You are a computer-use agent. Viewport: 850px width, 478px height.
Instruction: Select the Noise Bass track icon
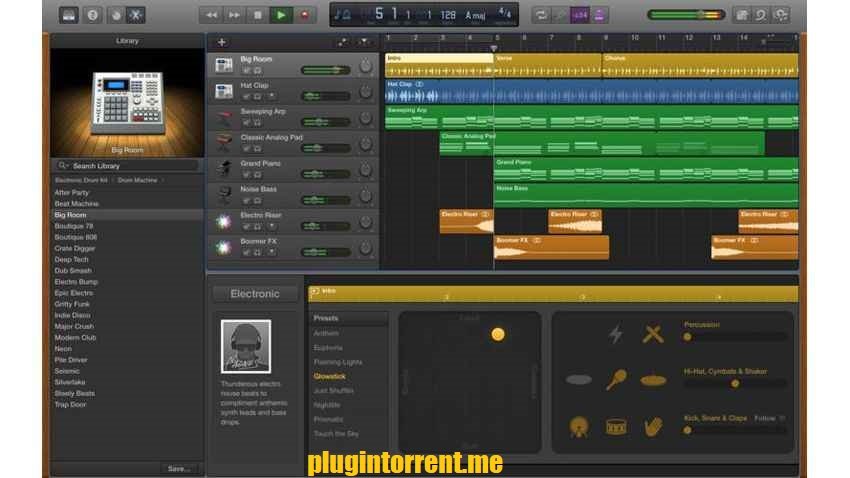(223, 196)
